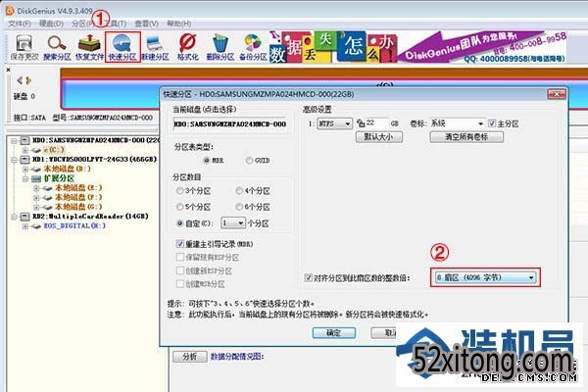588x392 pixels.
Task: Select 本地磁盘(D:) in the tree
Action: pos(67,169)
